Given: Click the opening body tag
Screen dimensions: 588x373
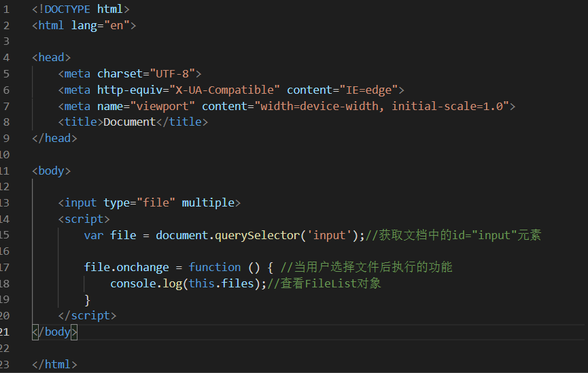Looking at the screenshot, I should click(52, 171).
